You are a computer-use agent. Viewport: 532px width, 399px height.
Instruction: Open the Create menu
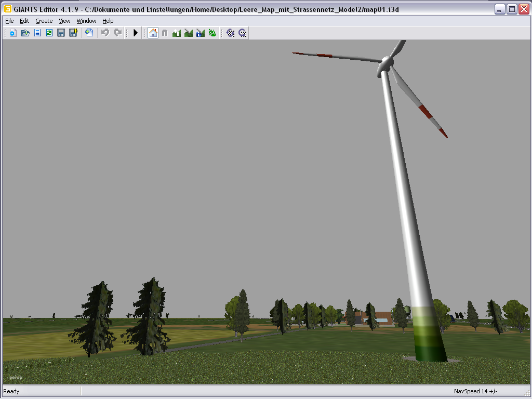pyautogui.click(x=44, y=21)
